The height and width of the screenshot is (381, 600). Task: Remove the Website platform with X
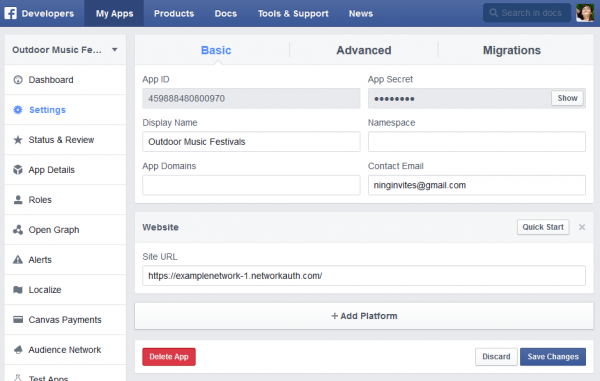582,227
